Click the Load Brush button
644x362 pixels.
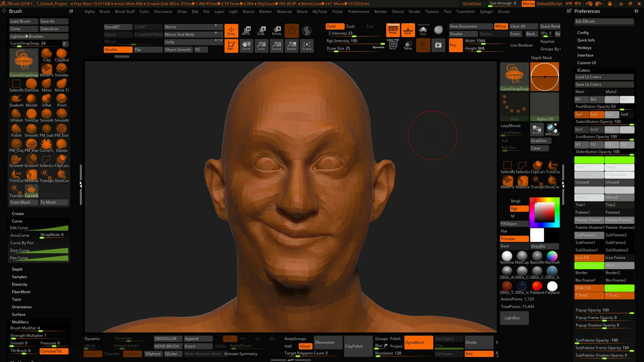(x=23, y=21)
